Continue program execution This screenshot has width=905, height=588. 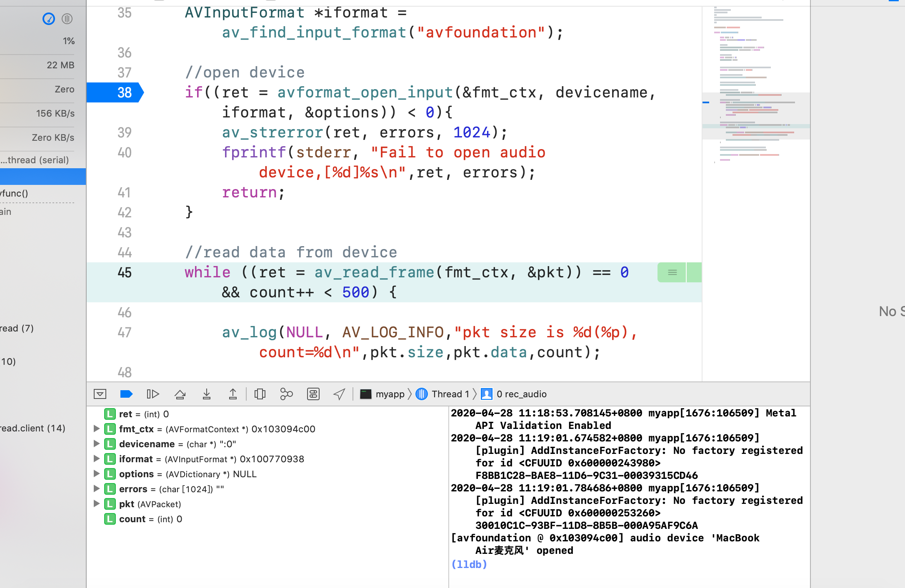click(153, 394)
